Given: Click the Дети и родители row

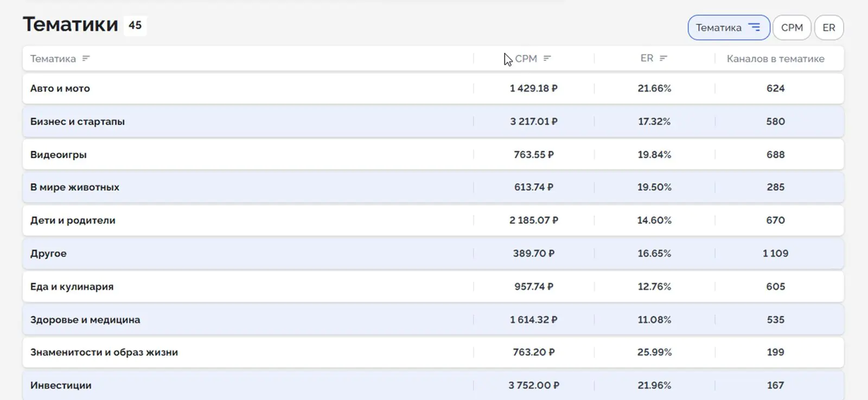Looking at the screenshot, I should point(73,220).
